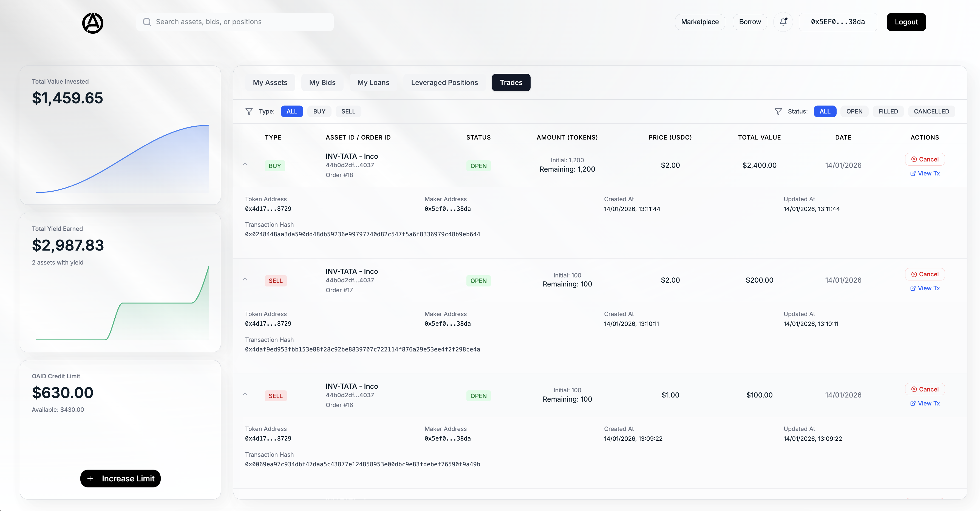Screen dimensions: 980x511
Task: Open the notifications bell
Action: click(x=783, y=22)
